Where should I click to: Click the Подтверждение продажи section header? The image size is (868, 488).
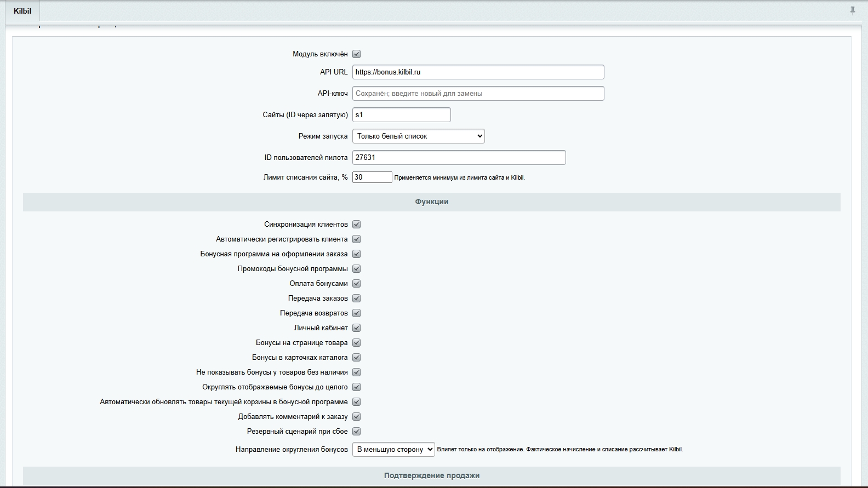pyautogui.click(x=432, y=475)
